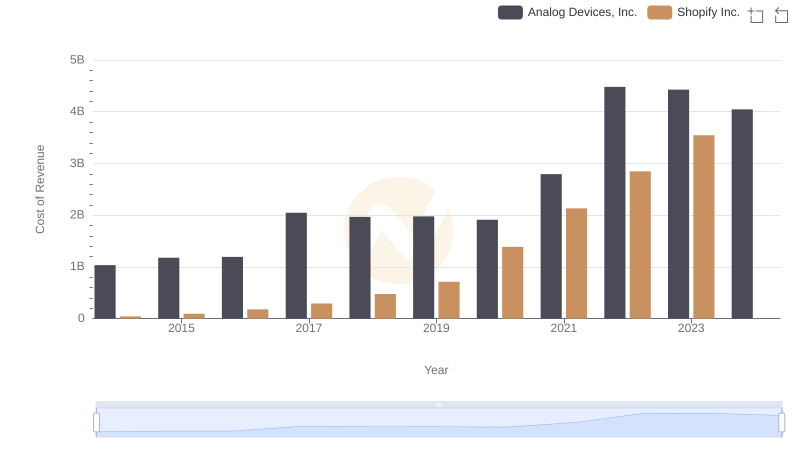Click the '5B' y-axis label
800x461 pixels.
point(77,60)
